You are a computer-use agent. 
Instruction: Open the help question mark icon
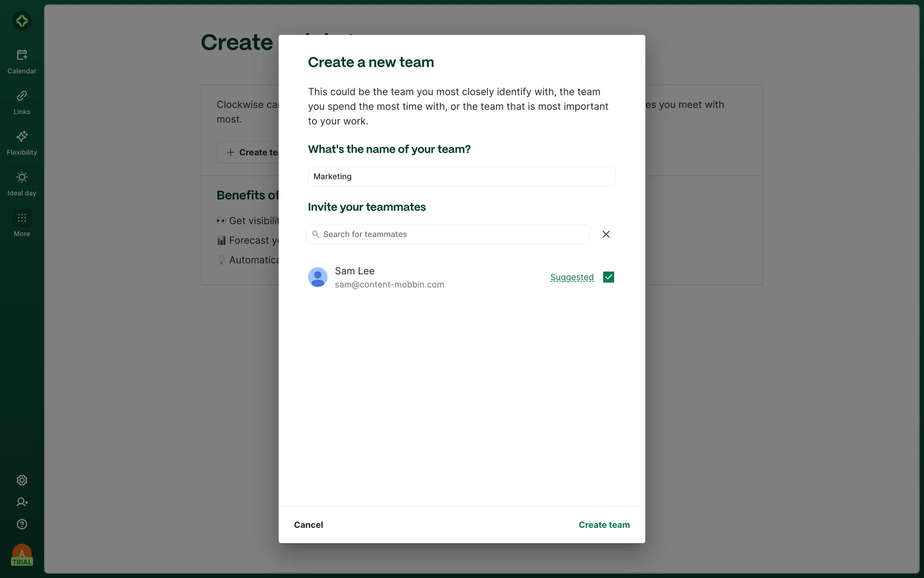[x=22, y=524]
